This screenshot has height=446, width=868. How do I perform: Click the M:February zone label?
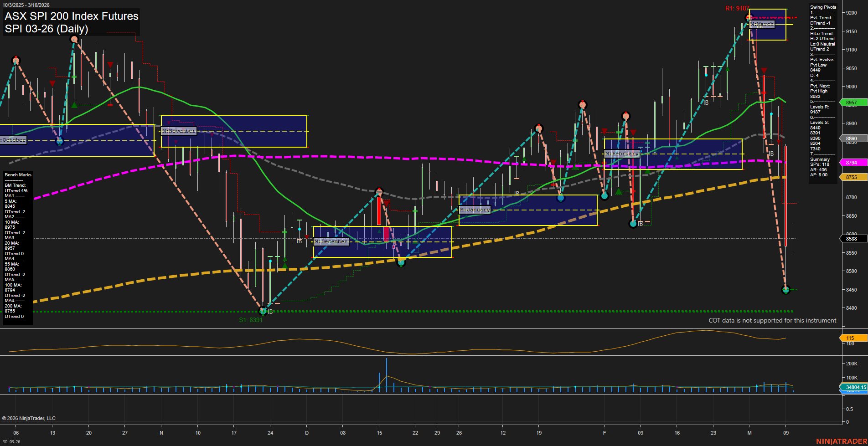click(622, 154)
